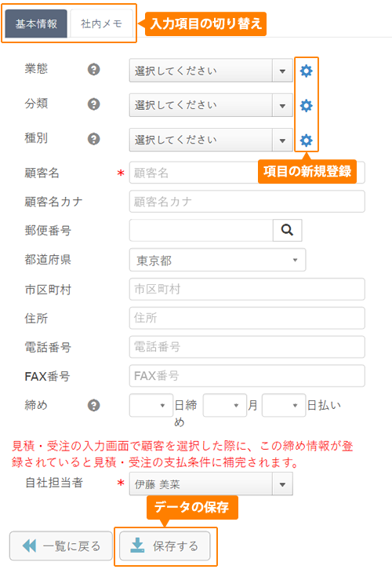Click the gear icon beside 業態 dropdown
The width and height of the screenshot is (392, 573).
click(x=306, y=71)
